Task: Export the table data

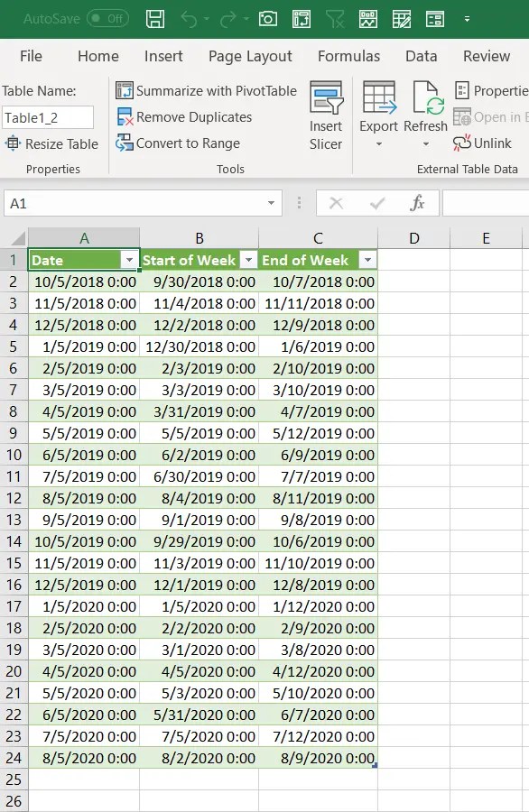Action: click(378, 113)
